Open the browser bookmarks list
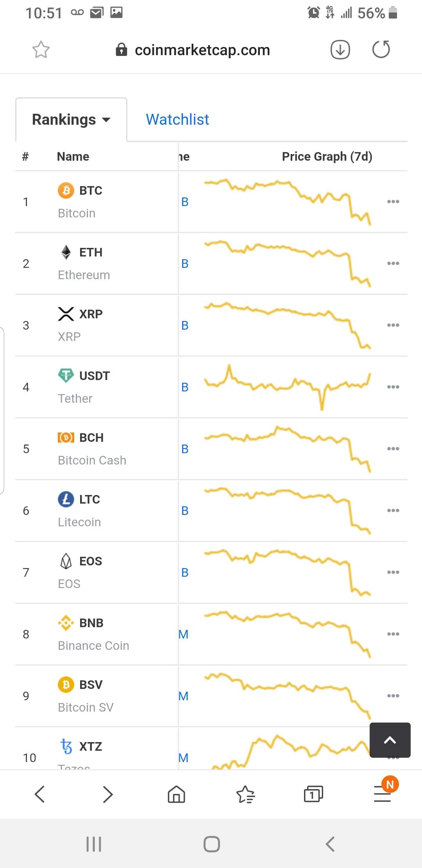 tap(245, 794)
